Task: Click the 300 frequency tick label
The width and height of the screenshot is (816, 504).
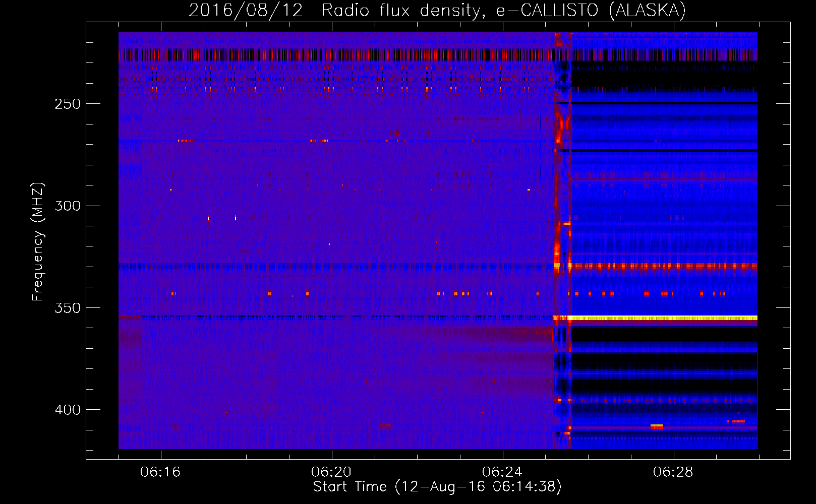Action: [x=68, y=206]
